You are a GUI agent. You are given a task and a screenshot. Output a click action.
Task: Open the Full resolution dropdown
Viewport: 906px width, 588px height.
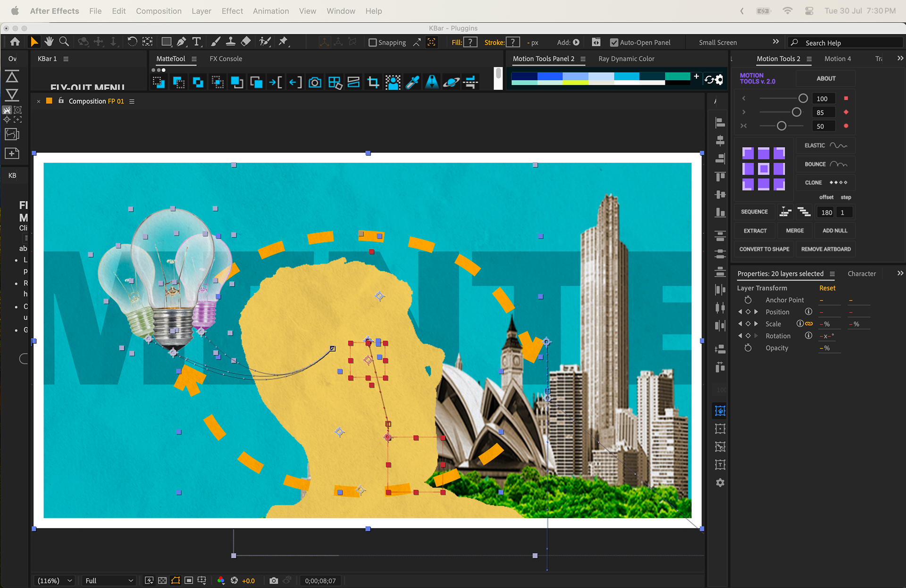(x=109, y=580)
